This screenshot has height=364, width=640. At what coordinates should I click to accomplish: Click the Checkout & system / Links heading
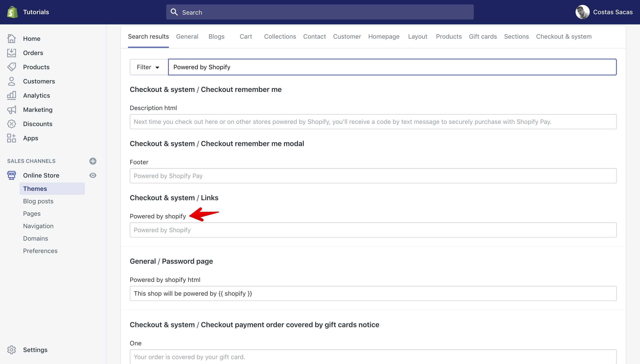tap(174, 198)
